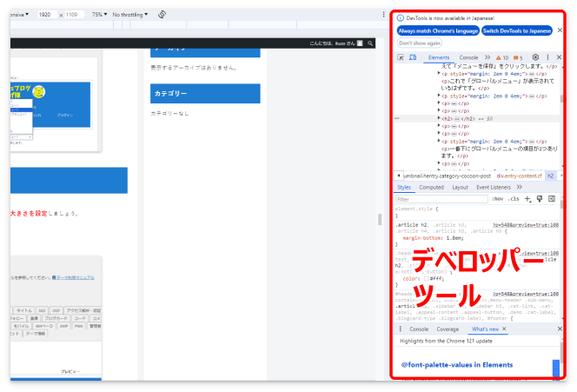577x392 pixels.
Task: Open the Console panel tab
Action: point(468,57)
